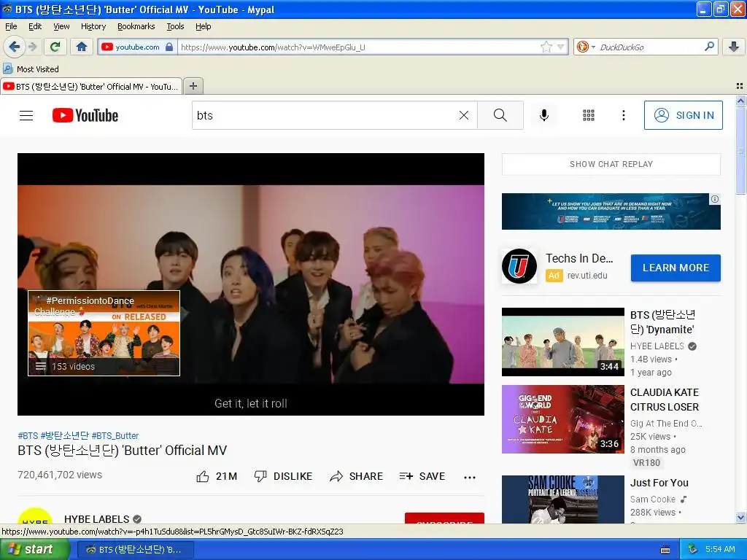Open the Most Visited bookmarks folder
Viewport: 747px width, 560px height.
tap(31, 69)
